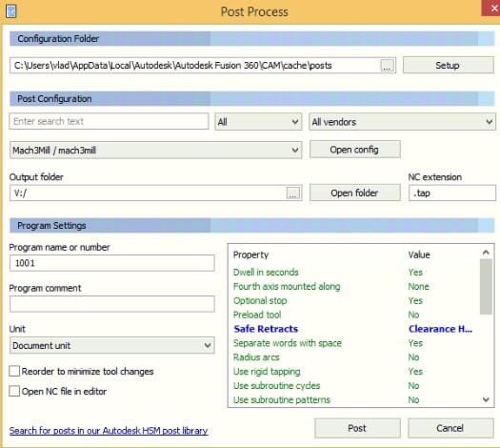Open the Mach3Mill post configuration dropdown
This screenshot has height=448, width=500.
[155, 151]
